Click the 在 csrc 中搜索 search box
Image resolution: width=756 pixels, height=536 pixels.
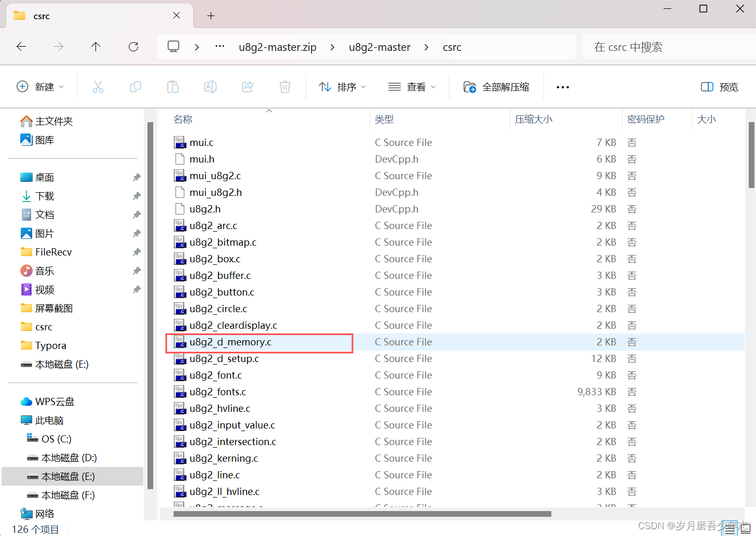pos(669,47)
